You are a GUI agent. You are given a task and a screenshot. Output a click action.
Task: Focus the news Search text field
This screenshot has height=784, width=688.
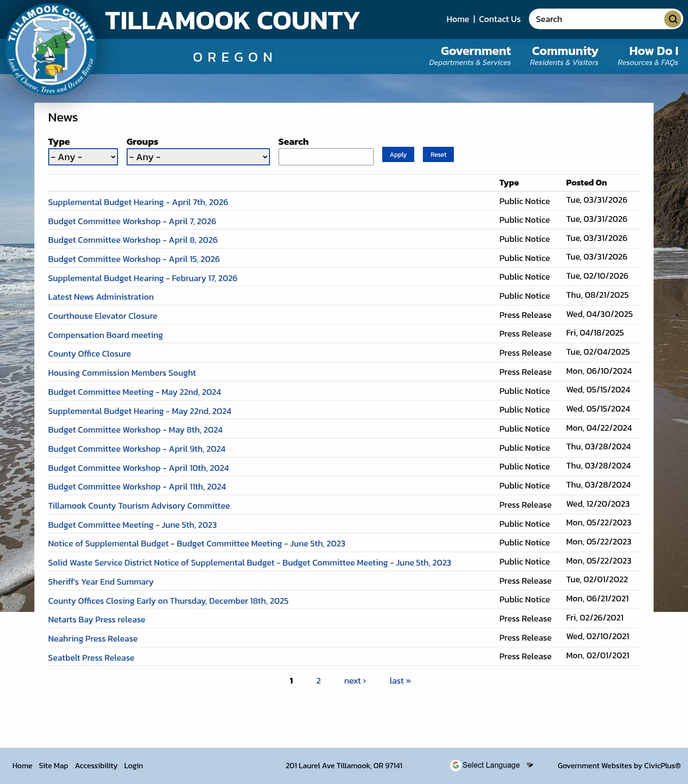tap(326, 157)
